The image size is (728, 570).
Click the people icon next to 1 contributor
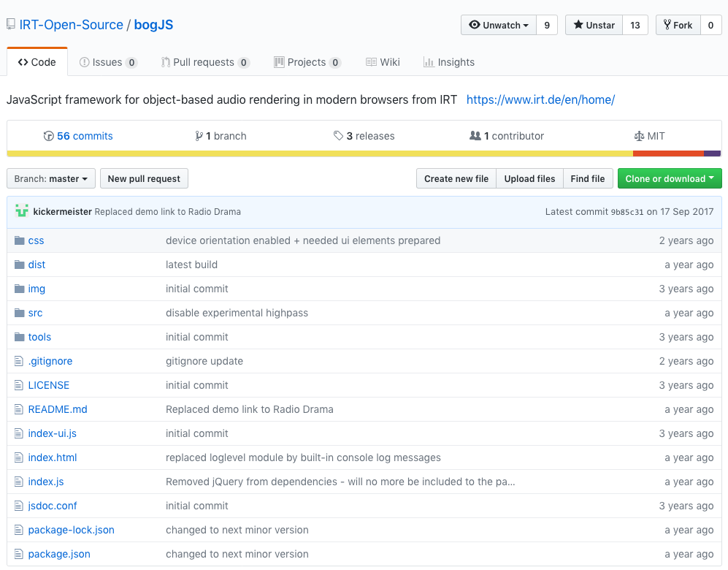[x=475, y=136]
